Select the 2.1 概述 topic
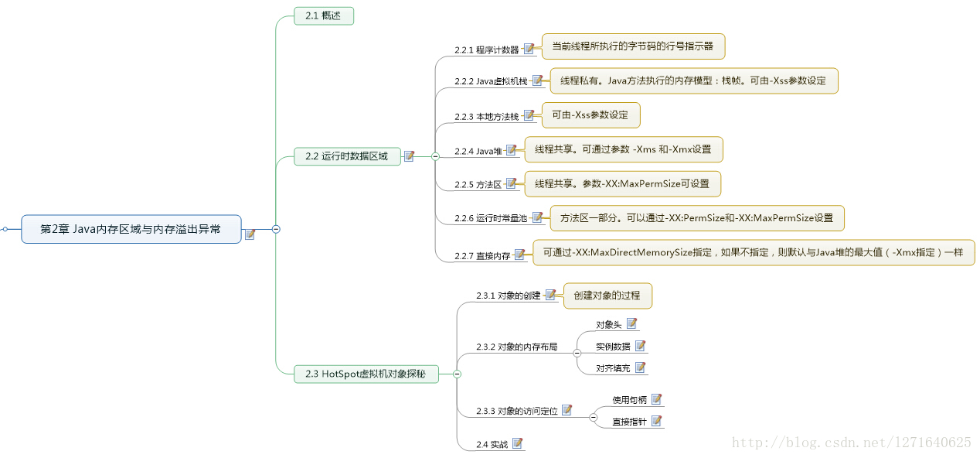The image size is (980, 458). [x=324, y=15]
